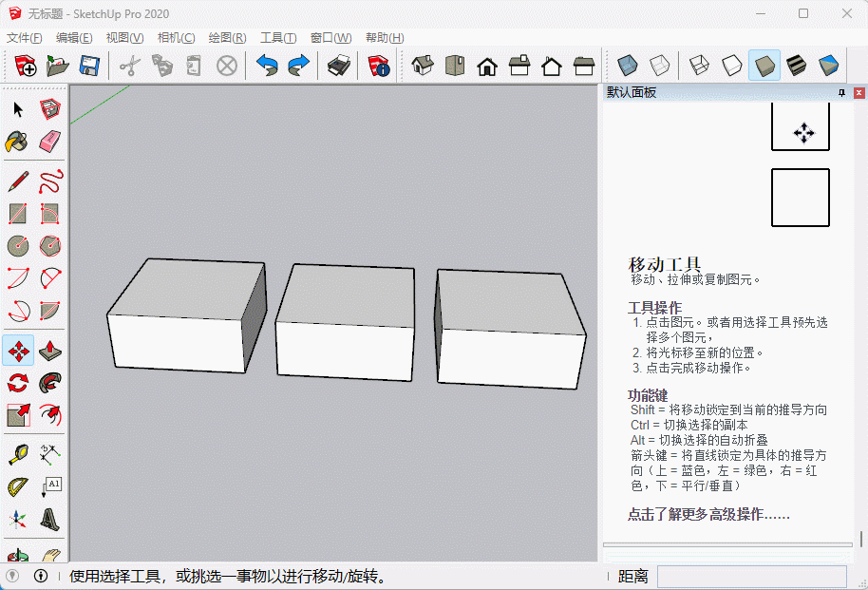Click the Save floppy disk icon
868x590 pixels.
(89, 66)
